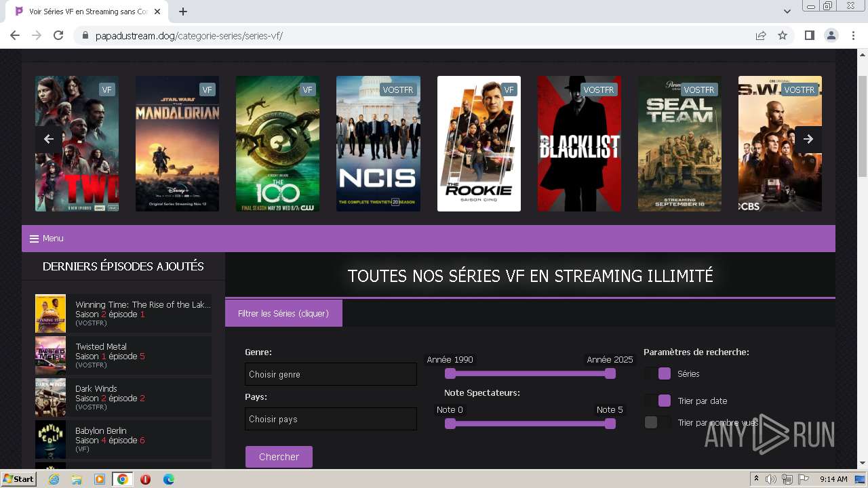868x488 pixels.
Task: Open the S.W.A.T. series poster
Action: pyautogui.click(x=780, y=144)
